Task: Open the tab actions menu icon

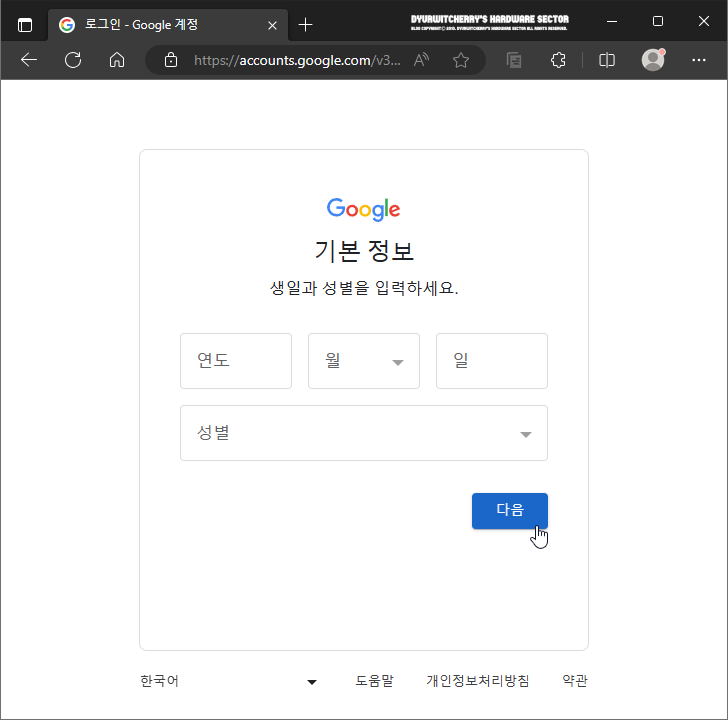Action: (x=25, y=25)
